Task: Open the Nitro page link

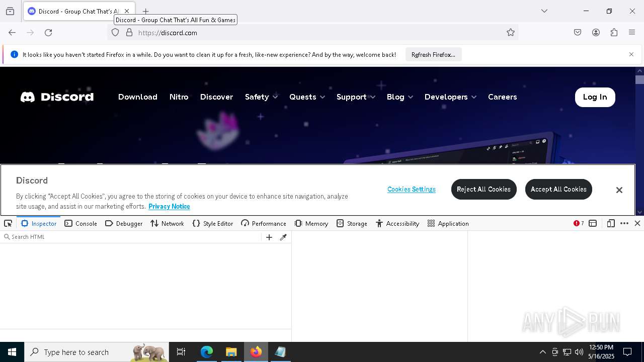Action: tap(179, 97)
